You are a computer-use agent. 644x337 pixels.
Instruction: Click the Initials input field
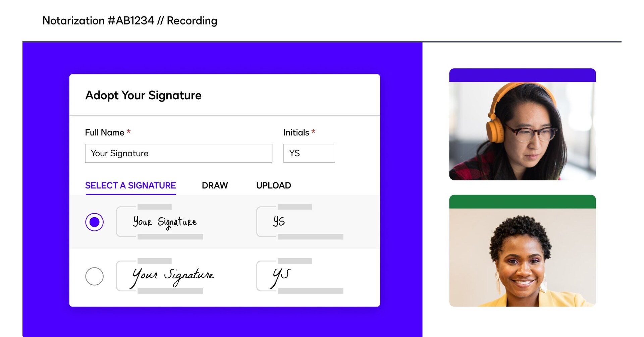pyautogui.click(x=309, y=153)
